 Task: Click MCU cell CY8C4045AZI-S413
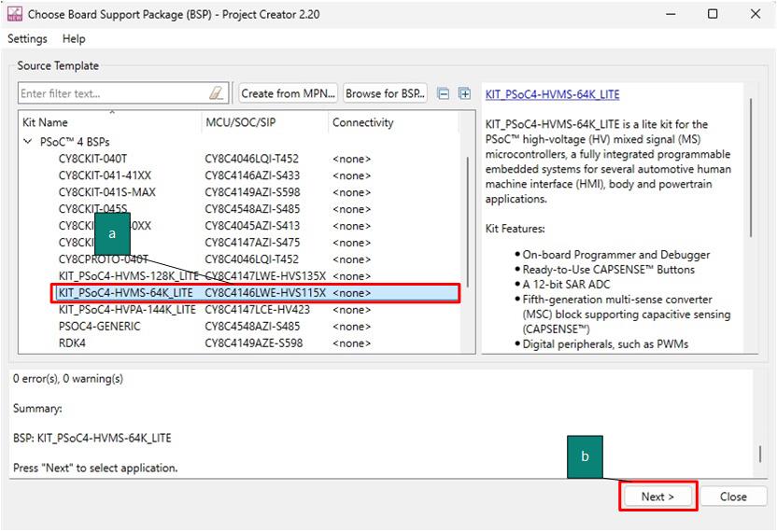252,225
